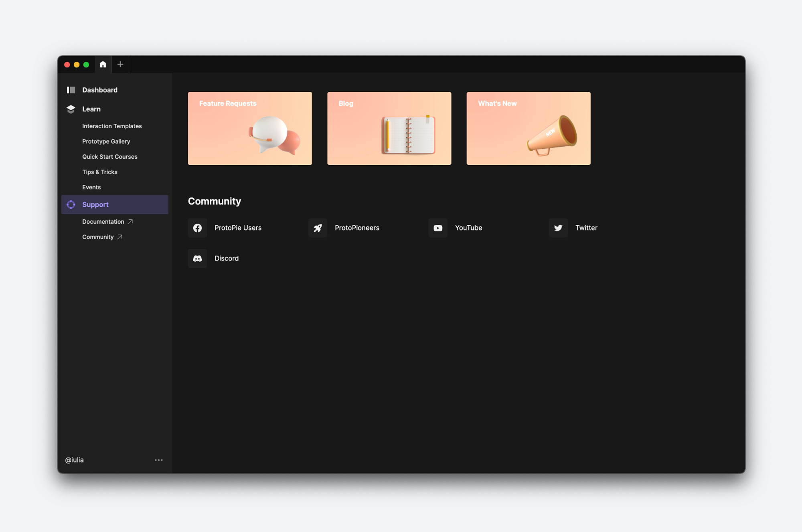Click the Twitter bird icon
The height and width of the screenshot is (532, 802).
pyautogui.click(x=558, y=228)
